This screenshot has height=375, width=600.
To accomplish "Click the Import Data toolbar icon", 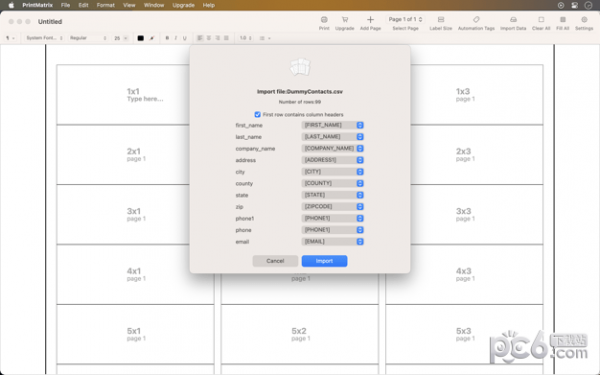I will click(x=513, y=23).
